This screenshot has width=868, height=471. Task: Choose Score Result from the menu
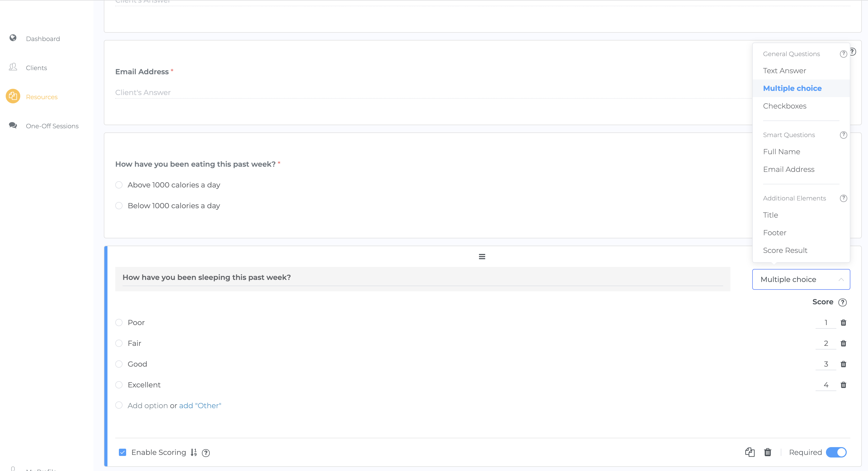point(785,250)
